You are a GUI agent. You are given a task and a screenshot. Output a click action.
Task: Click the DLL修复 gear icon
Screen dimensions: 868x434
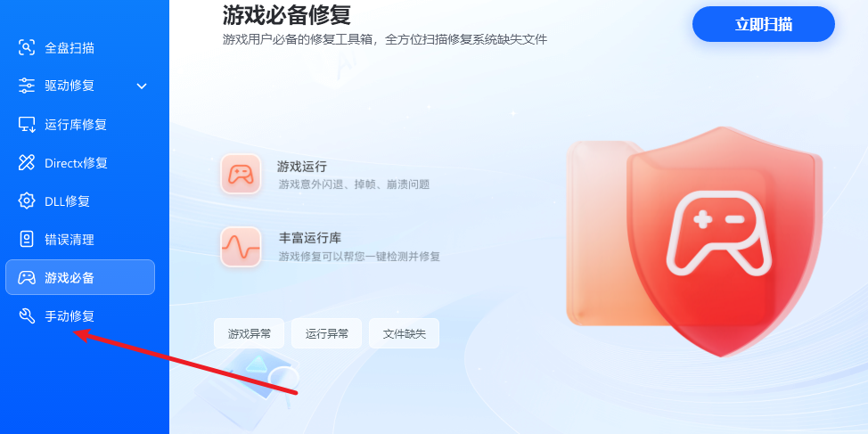(x=27, y=201)
